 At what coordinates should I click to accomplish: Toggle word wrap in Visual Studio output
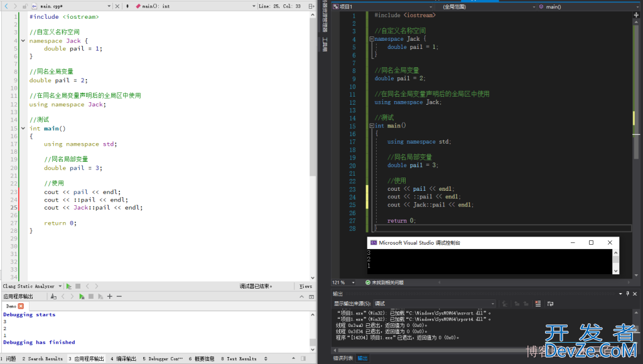[550, 304]
